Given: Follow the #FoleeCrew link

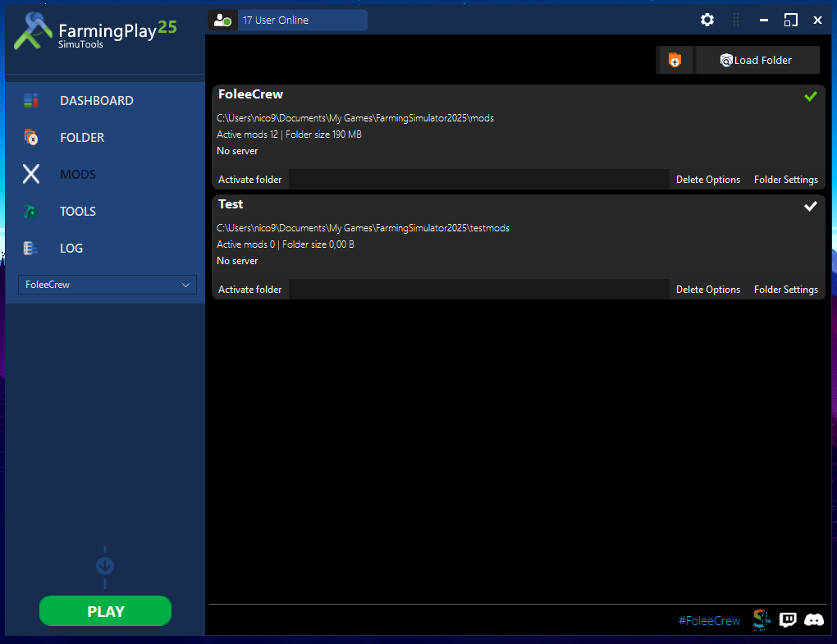Looking at the screenshot, I should click(x=709, y=620).
